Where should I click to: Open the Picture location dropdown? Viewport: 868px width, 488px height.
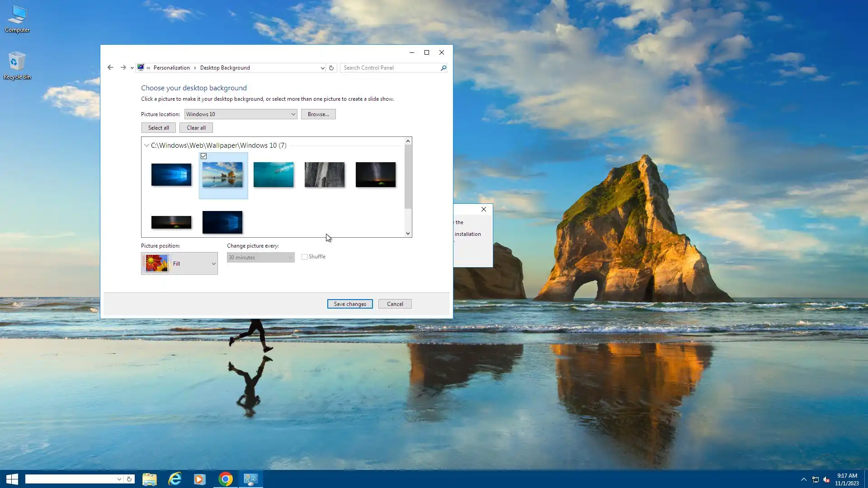point(241,114)
